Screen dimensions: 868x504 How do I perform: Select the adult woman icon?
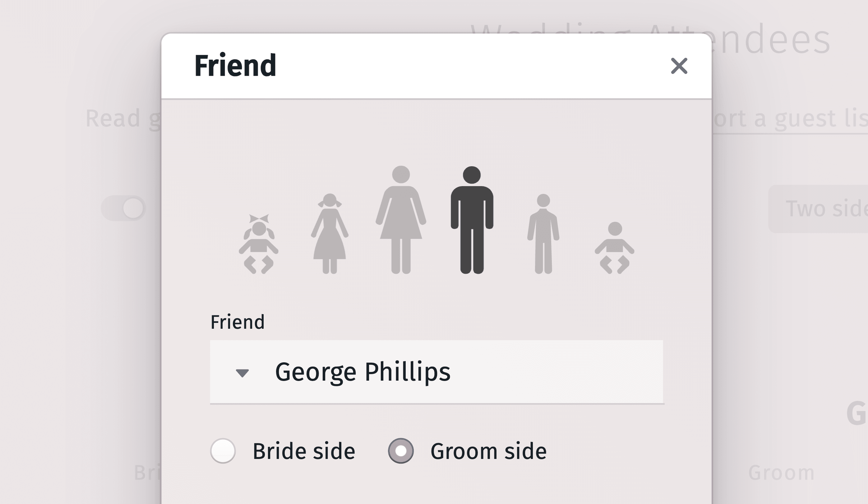pos(401,220)
